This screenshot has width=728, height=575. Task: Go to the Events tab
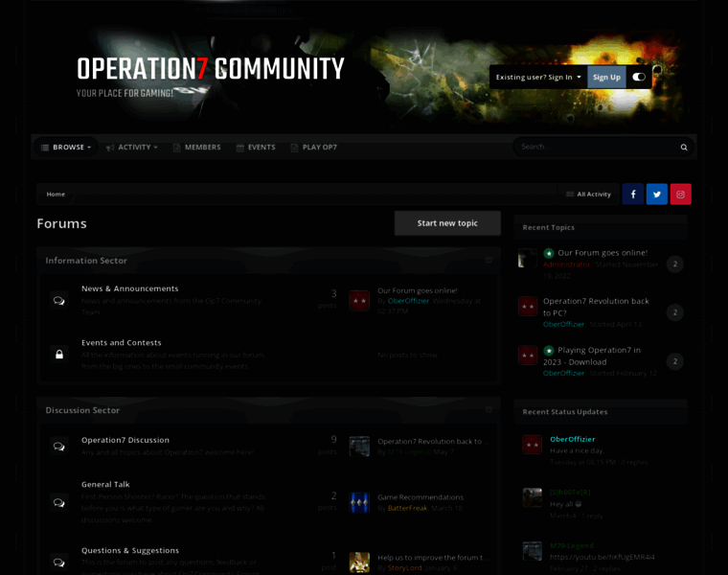tap(256, 148)
